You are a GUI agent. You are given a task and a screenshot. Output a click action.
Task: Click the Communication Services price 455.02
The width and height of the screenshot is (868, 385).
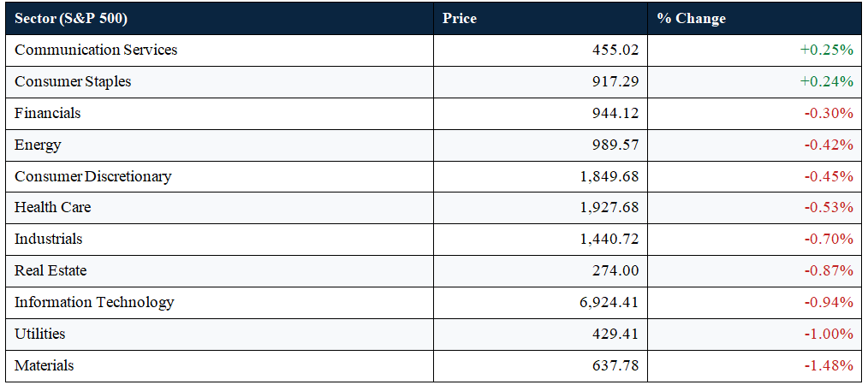(x=615, y=50)
